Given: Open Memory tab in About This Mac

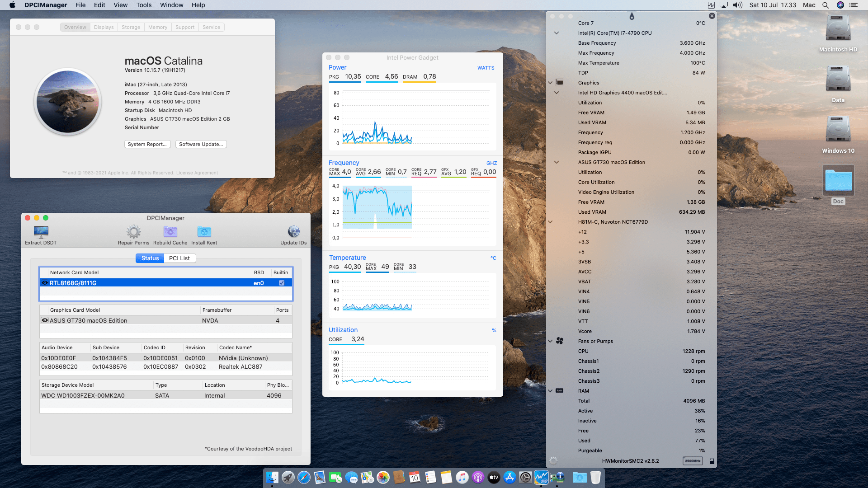Looking at the screenshot, I should (x=158, y=27).
